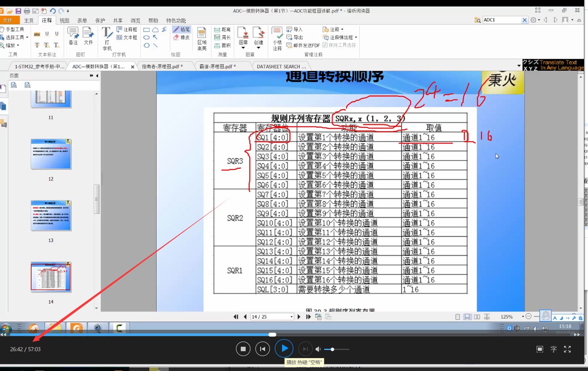The width and height of the screenshot is (588, 371).
Task: Adjust the video volume slider
Action: point(333,349)
